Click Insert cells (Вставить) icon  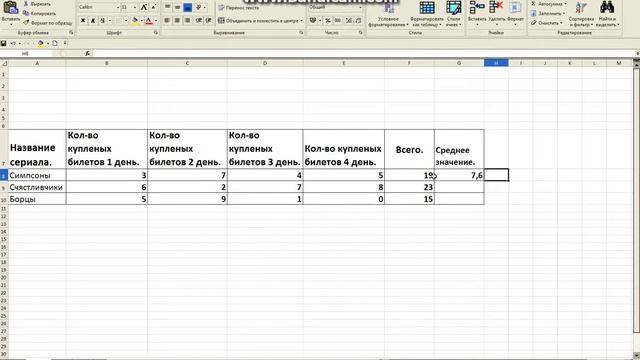tap(477, 8)
